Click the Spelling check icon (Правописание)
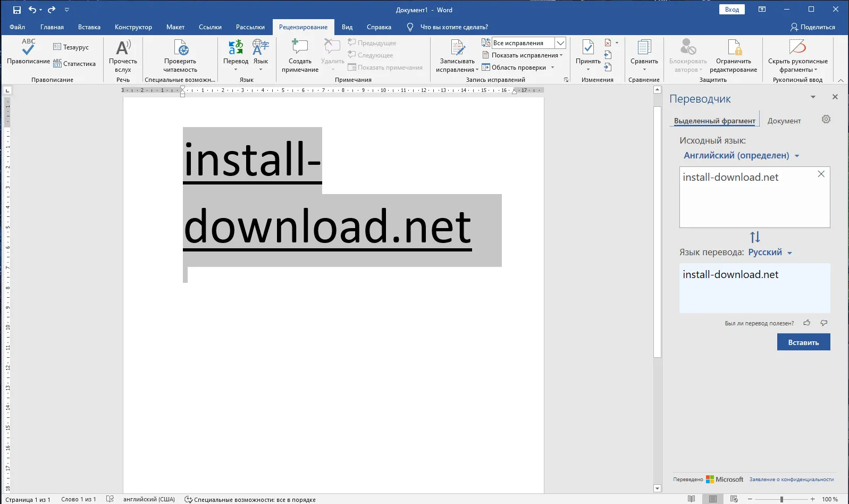Viewport: 849px width, 504px height. click(x=28, y=48)
